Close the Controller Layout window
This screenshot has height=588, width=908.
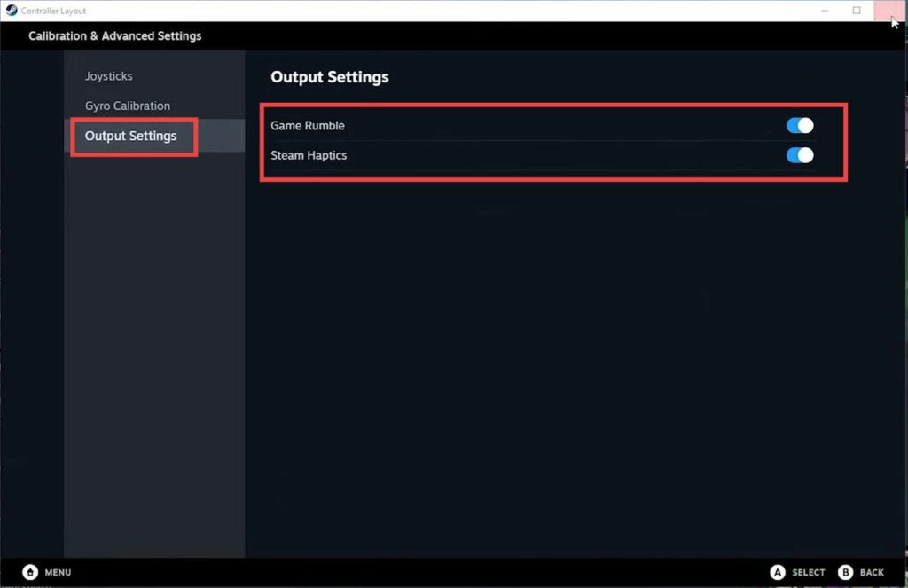pyautogui.click(x=888, y=11)
